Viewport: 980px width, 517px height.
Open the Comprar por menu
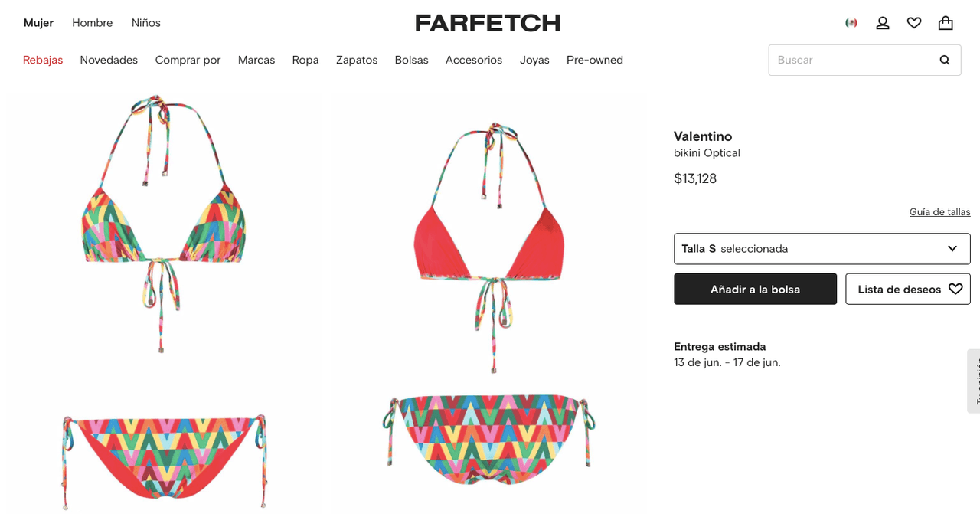pos(188,60)
